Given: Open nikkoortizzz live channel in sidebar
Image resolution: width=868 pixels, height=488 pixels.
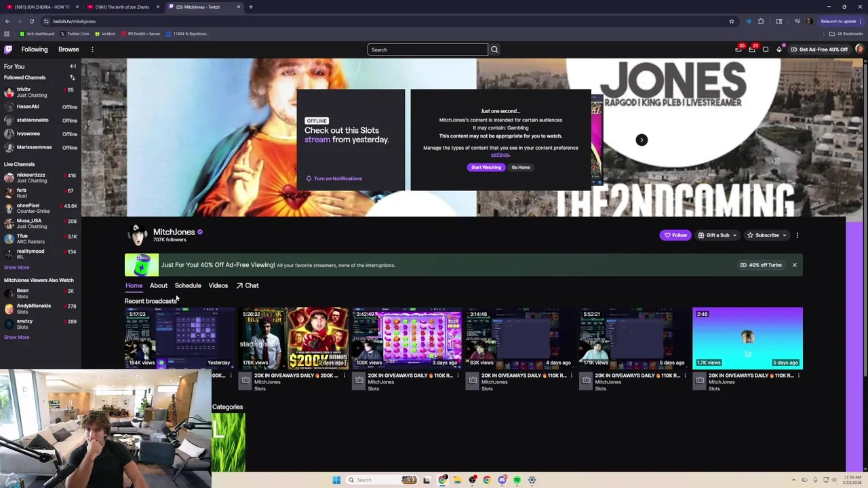Looking at the screenshot, I should tap(40, 178).
